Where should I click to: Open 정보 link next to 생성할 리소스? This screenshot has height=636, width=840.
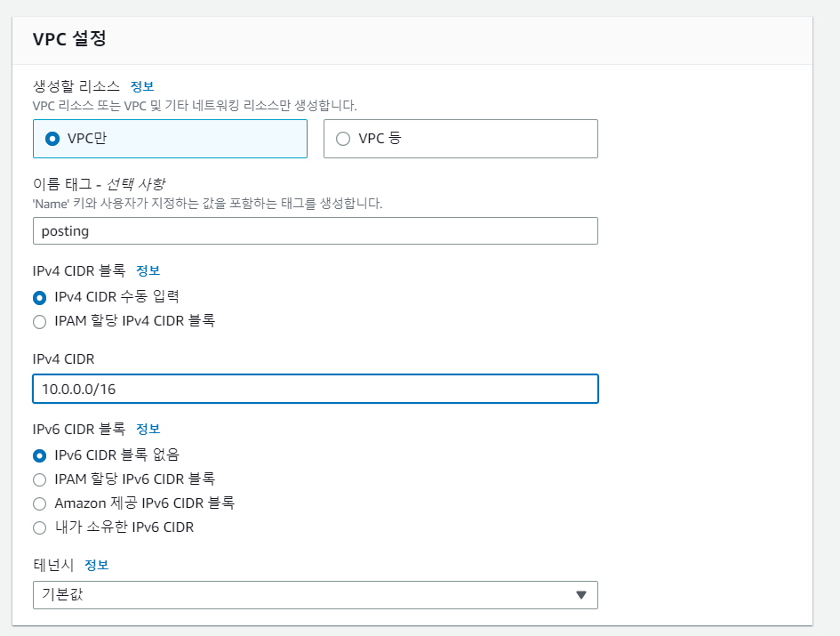[x=142, y=86]
